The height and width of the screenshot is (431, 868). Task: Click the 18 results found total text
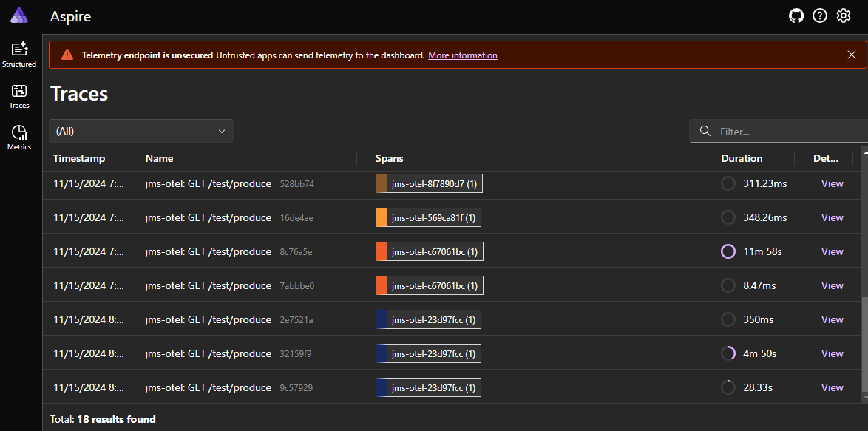tap(116, 419)
